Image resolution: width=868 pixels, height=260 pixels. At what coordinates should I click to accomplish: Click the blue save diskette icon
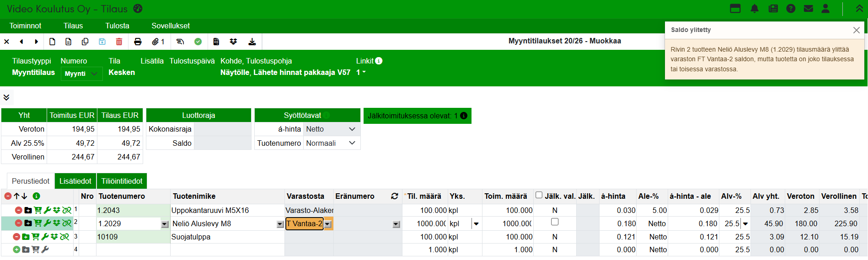(102, 42)
